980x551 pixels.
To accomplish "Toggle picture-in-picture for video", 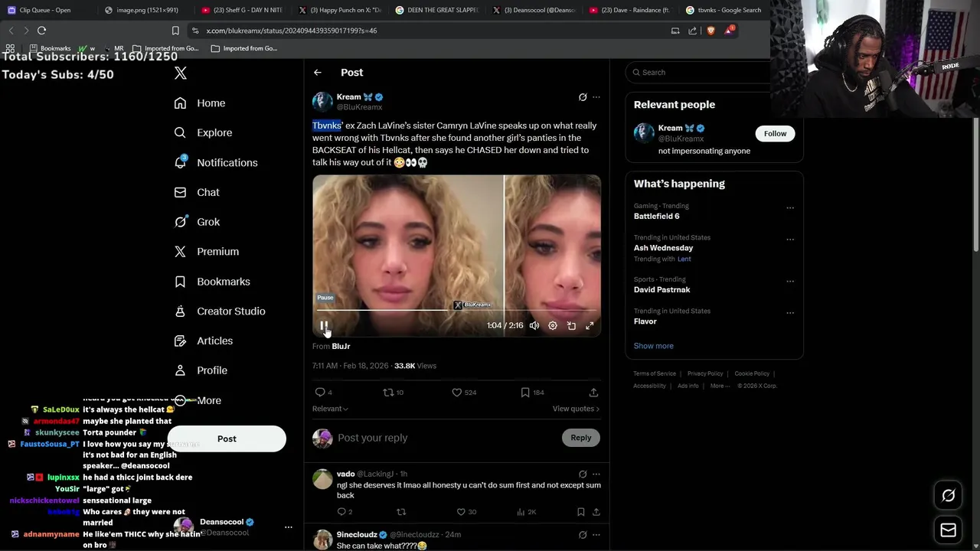I will (571, 325).
